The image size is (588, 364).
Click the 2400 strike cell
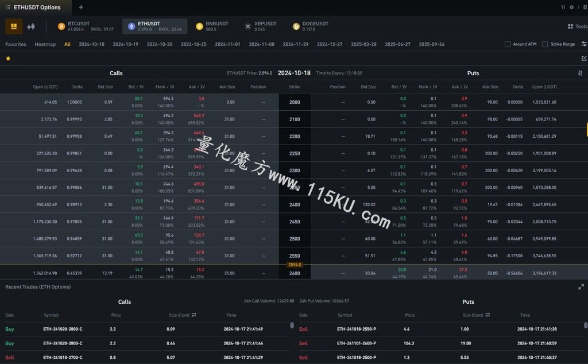[295, 204]
